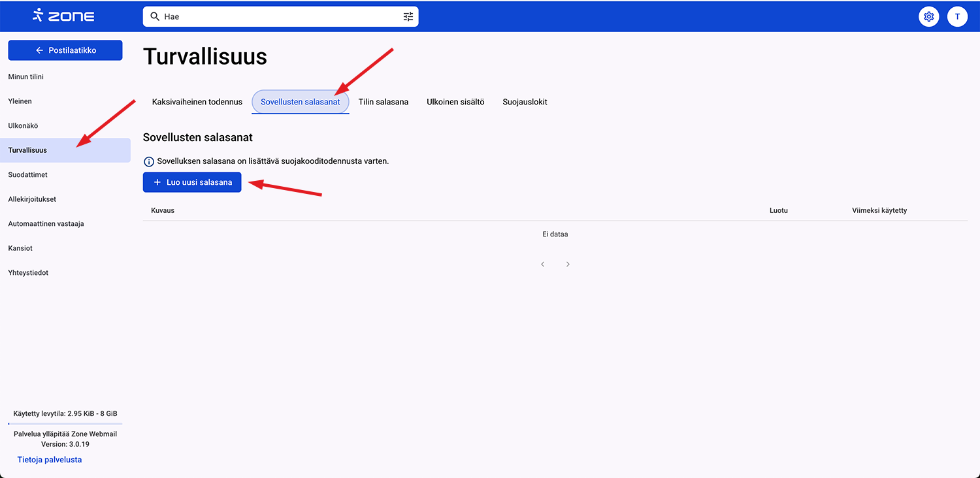Open the Suojauslokit tab
The height and width of the screenshot is (478, 980).
[525, 102]
